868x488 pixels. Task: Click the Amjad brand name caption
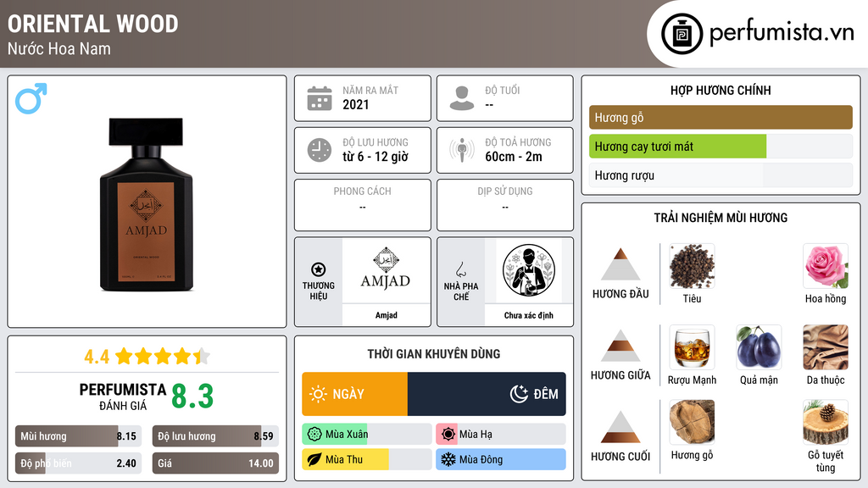pyautogui.click(x=386, y=315)
